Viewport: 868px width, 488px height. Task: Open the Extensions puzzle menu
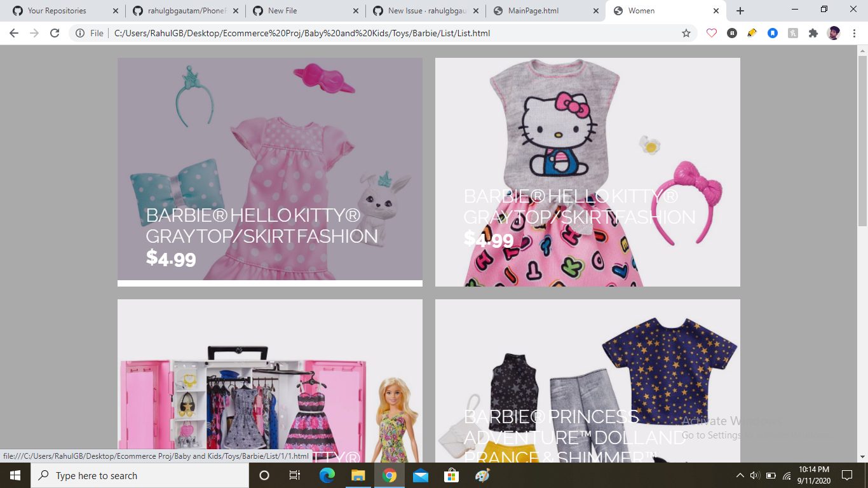pos(813,33)
